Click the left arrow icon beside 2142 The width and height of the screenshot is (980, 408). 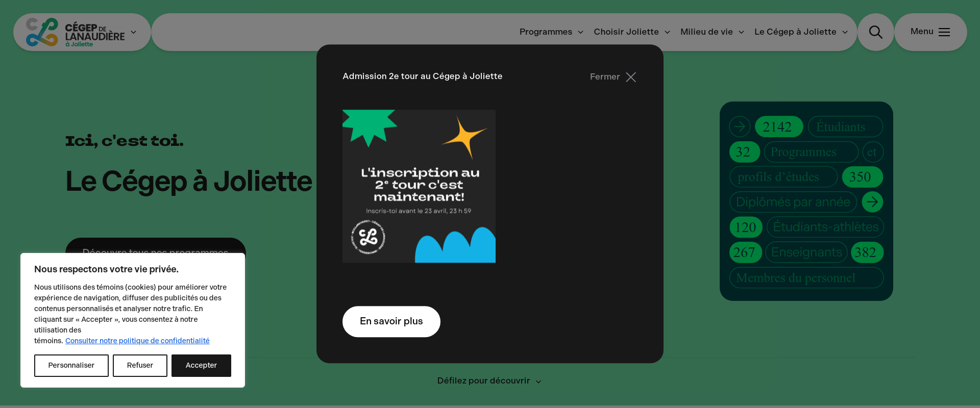point(740,126)
